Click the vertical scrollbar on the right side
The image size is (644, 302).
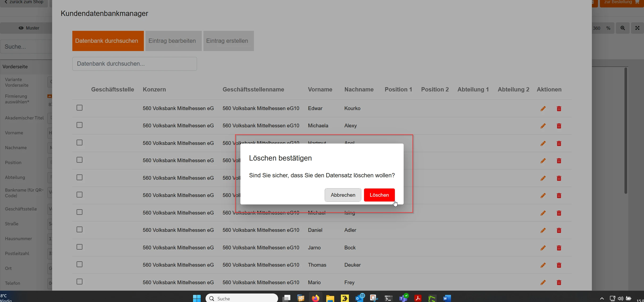pyautogui.click(x=626, y=130)
